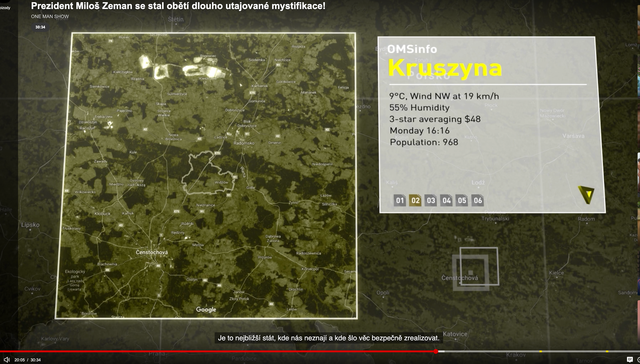The image size is (640, 364).
Task: Click the '04' box in the info card
Action: point(447,200)
